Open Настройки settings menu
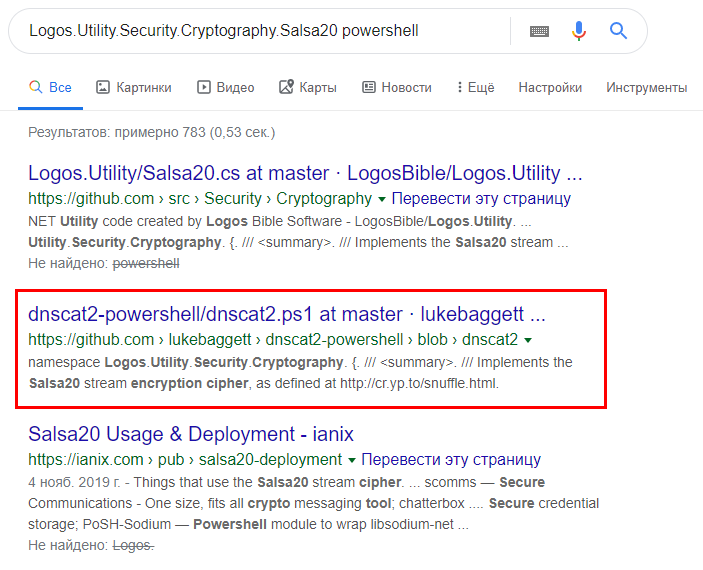Image resolution: width=703 pixels, height=570 pixels. coord(550,87)
